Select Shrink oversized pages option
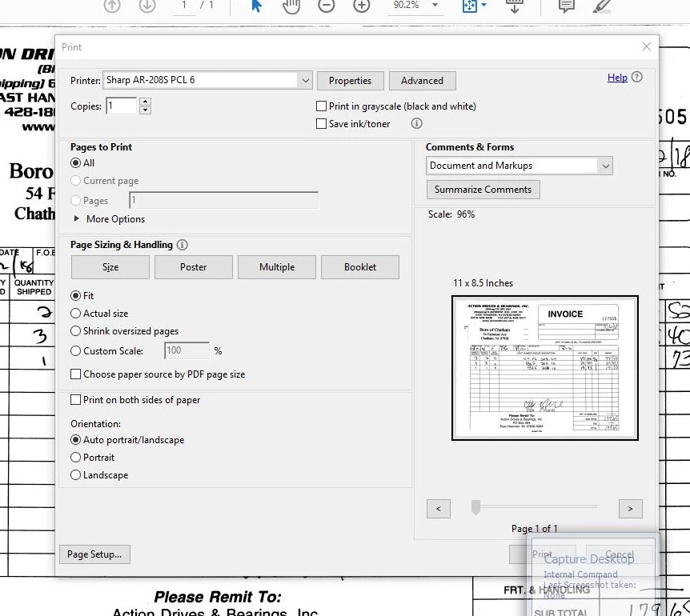The image size is (690, 616). 76,331
